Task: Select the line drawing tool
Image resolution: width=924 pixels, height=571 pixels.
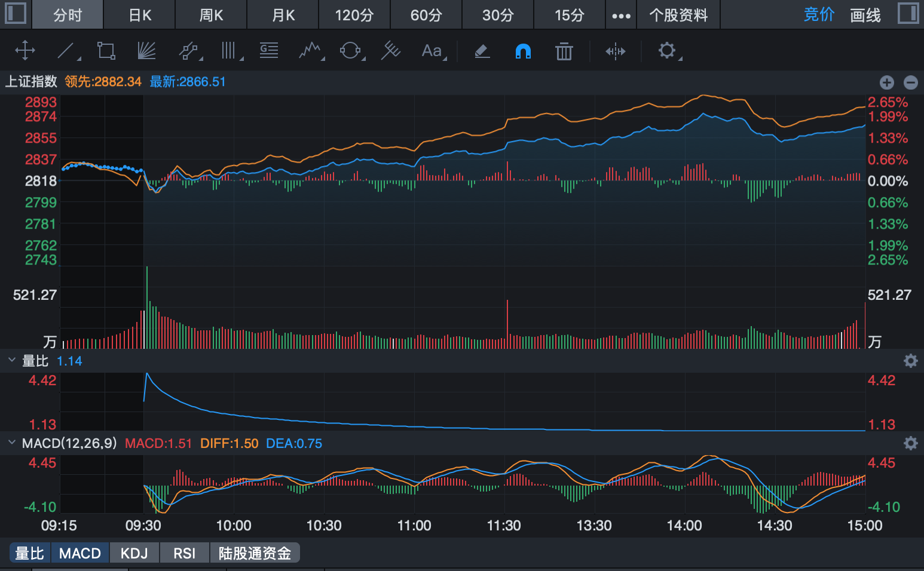Action: 66,51
